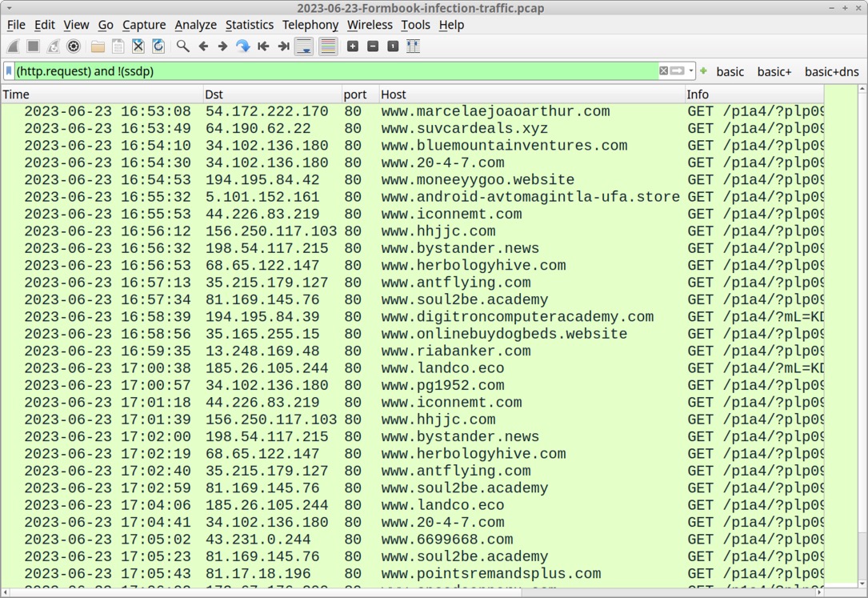
Task: Find a packet with the magnifier icon
Action: 182,46
